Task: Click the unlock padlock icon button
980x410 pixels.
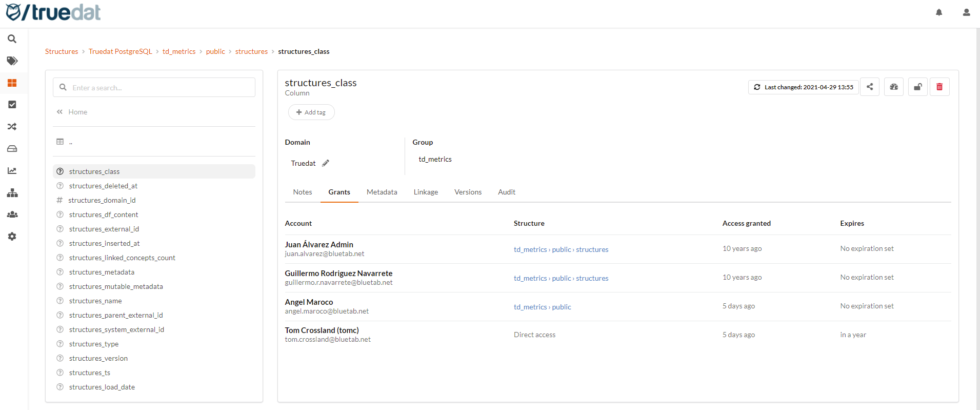Action: (917, 87)
